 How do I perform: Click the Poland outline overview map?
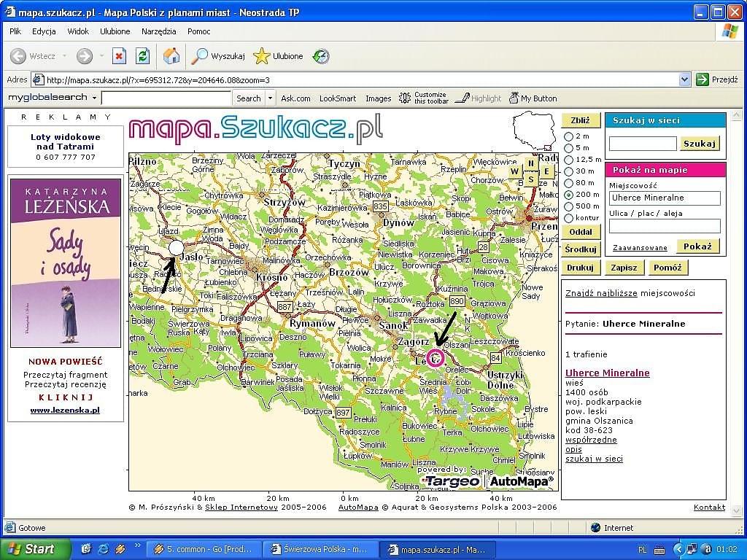pos(535,131)
